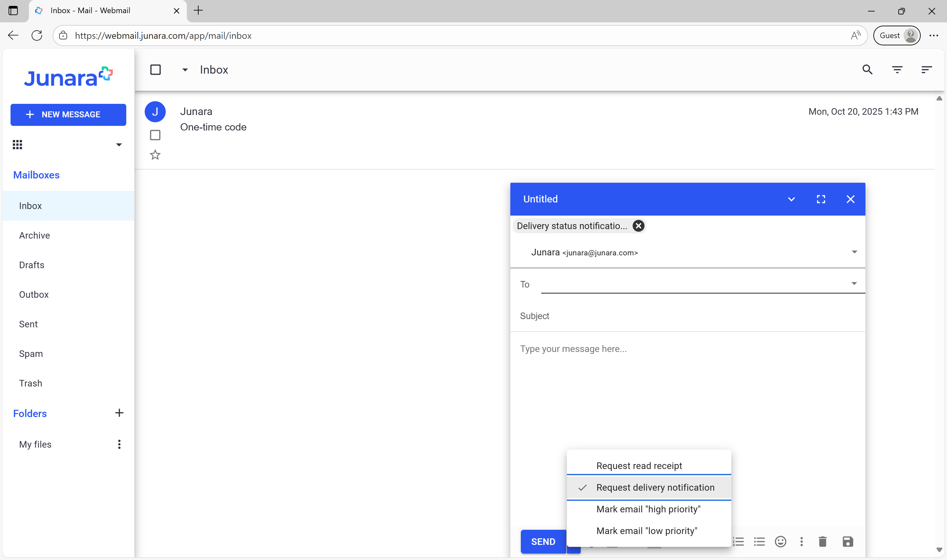The height and width of the screenshot is (560, 947).
Task: Close the Inbox - Mail - Webmail tab
Action: coord(176,11)
